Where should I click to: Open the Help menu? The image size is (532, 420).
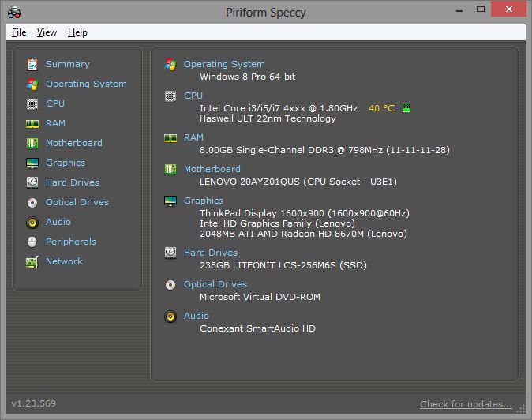[x=77, y=32]
